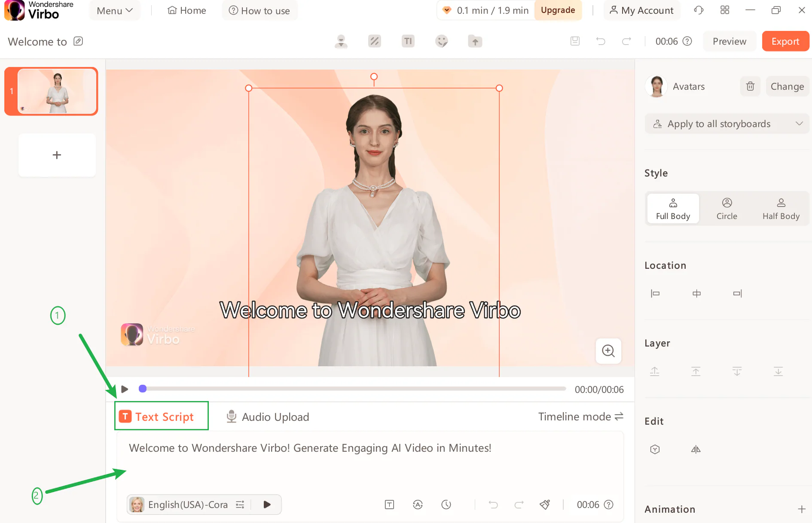Open the upload asset icon
The height and width of the screenshot is (523, 812).
pyautogui.click(x=475, y=41)
